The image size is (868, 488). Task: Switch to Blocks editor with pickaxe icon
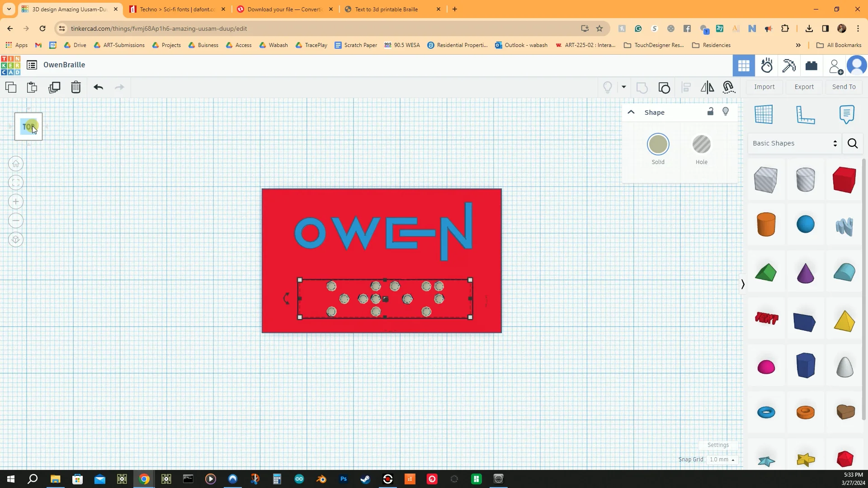point(788,66)
